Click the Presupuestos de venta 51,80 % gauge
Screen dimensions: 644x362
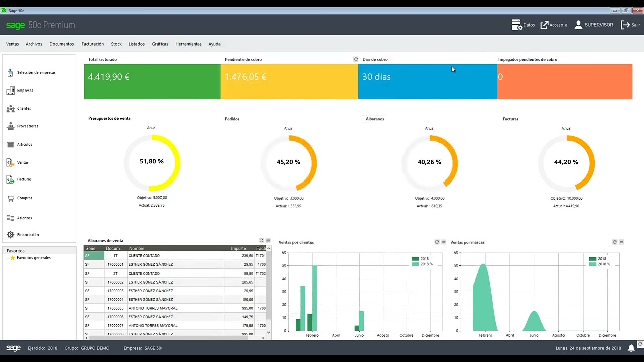(152, 162)
